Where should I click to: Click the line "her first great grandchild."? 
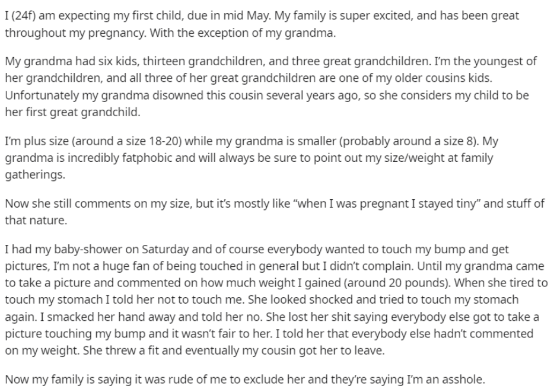pos(73,112)
